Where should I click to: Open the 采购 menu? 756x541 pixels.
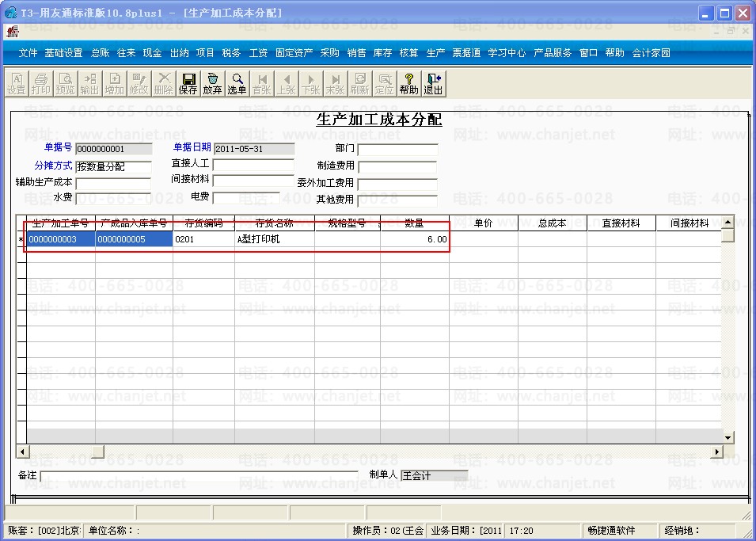330,52
